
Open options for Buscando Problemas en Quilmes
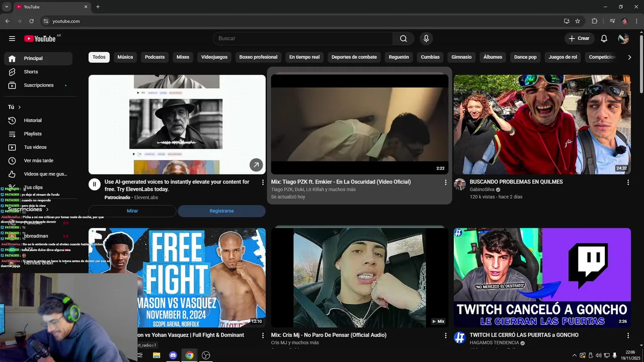pos(628,183)
